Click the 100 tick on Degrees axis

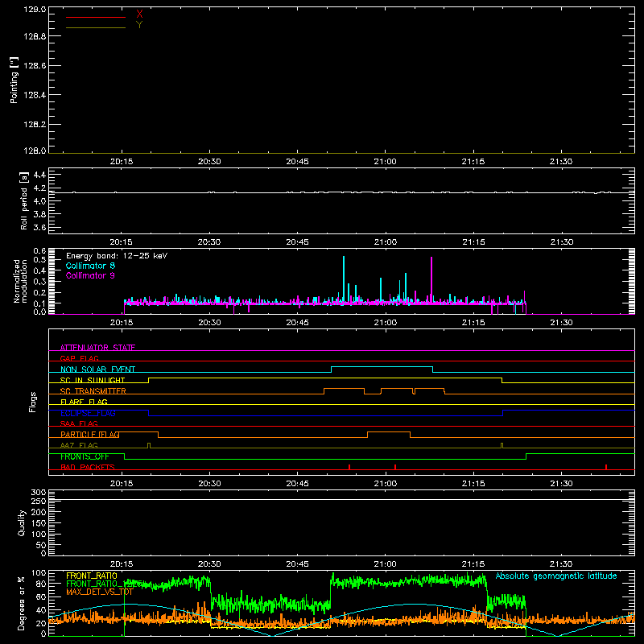coord(39,573)
